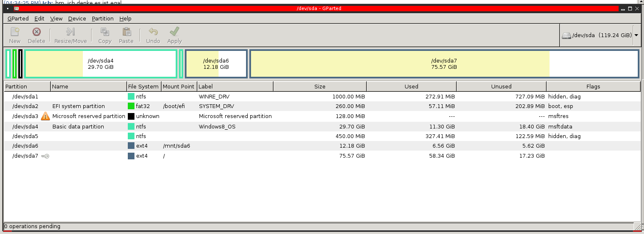Open the /dev/sda device dropdown arrow
This screenshot has height=234, width=644.
point(637,35)
